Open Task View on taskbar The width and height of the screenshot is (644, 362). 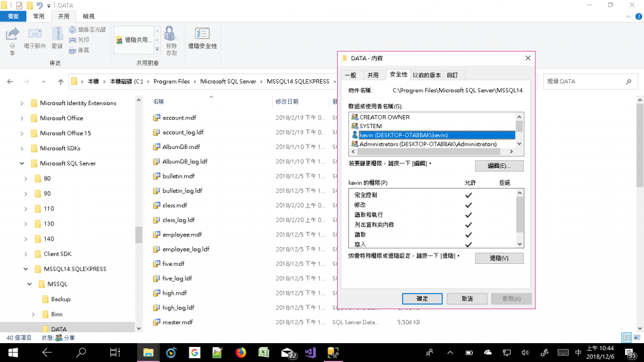pyautogui.click(x=114, y=353)
